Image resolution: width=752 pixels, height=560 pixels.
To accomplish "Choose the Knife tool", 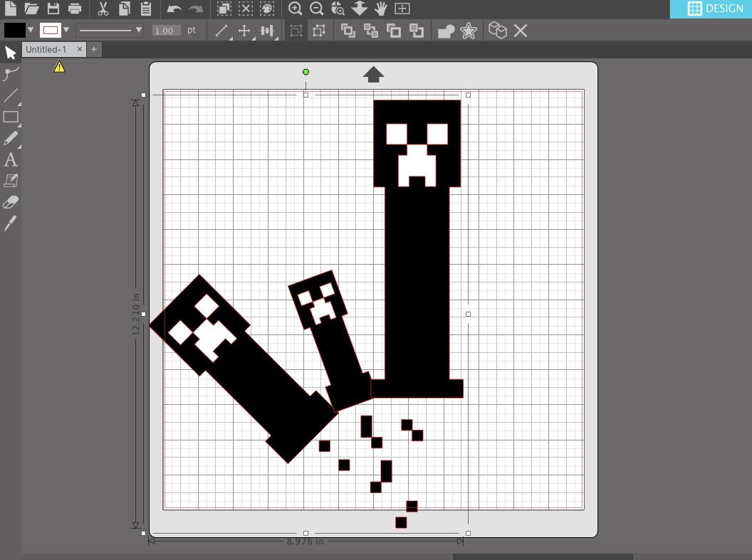I will (x=11, y=223).
